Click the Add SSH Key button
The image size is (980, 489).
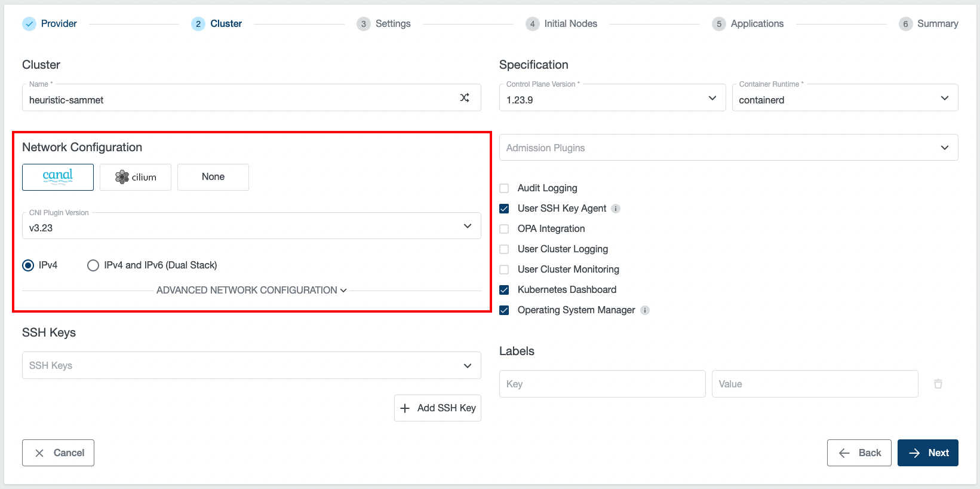pyautogui.click(x=438, y=408)
